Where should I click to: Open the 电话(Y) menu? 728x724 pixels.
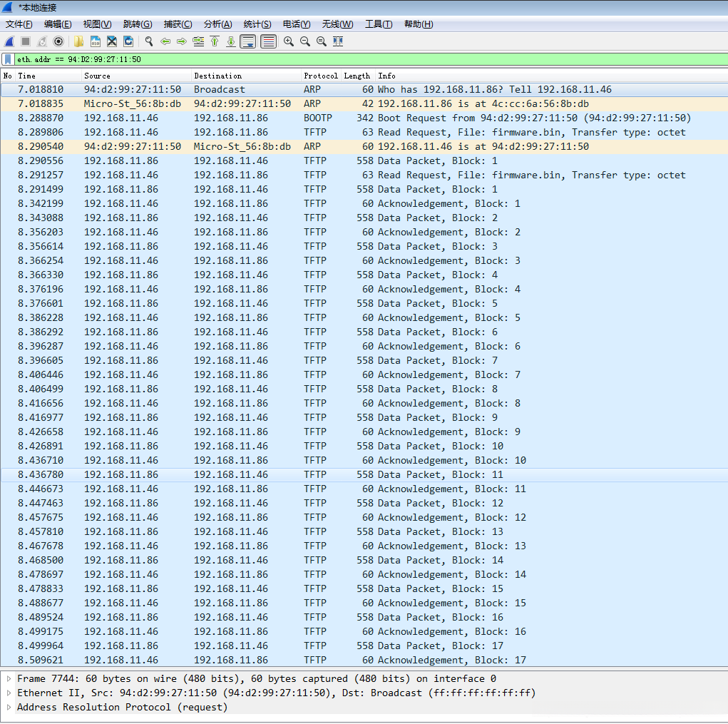(297, 24)
